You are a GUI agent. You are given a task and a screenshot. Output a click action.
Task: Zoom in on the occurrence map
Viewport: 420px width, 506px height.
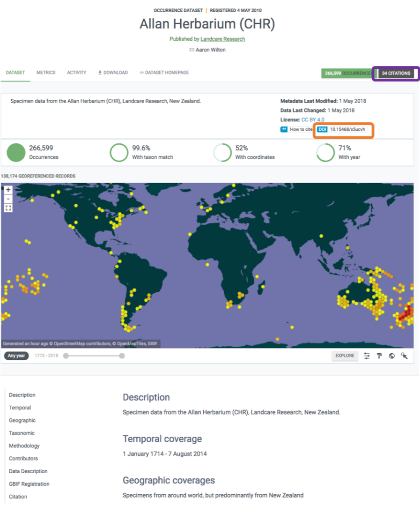coord(8,190)
